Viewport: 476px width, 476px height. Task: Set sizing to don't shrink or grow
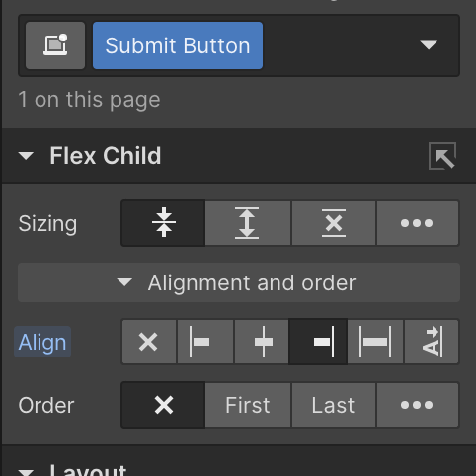point(334,223)
